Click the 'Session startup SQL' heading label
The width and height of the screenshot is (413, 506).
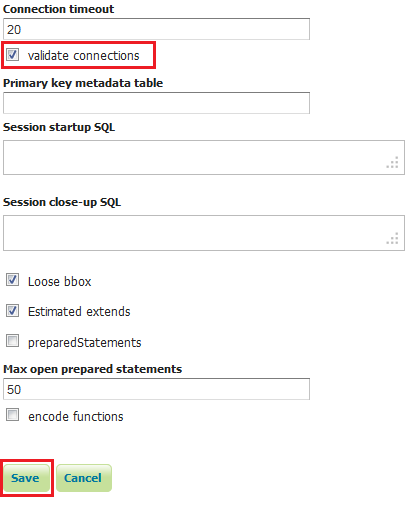coord(59,127)
